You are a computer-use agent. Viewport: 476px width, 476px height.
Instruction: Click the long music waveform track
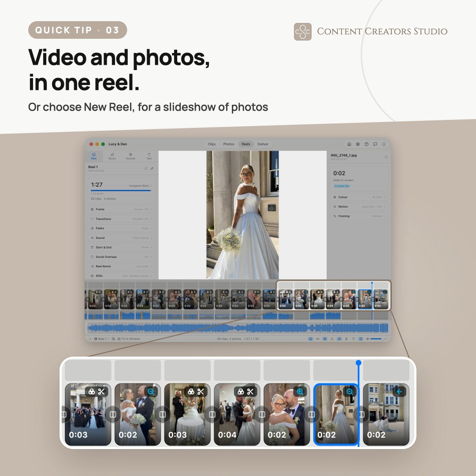point(238,328)
